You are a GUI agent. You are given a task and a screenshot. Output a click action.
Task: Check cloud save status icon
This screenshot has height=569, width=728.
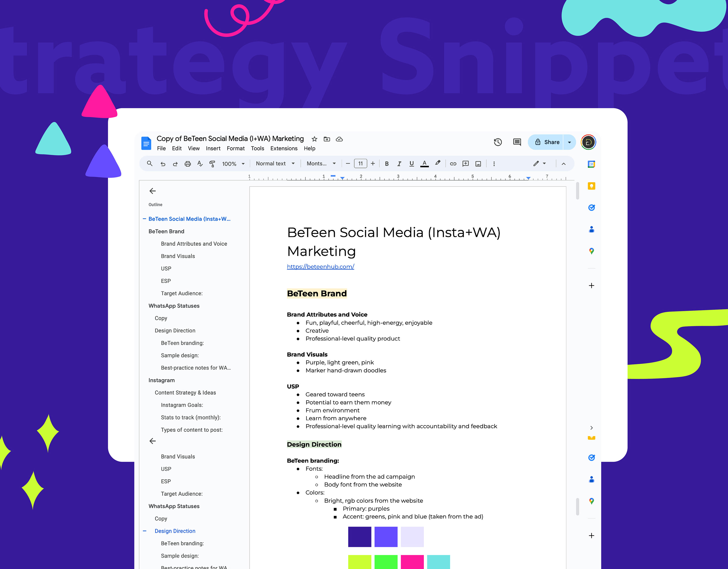pyautogui.click(x=339, y=139)
